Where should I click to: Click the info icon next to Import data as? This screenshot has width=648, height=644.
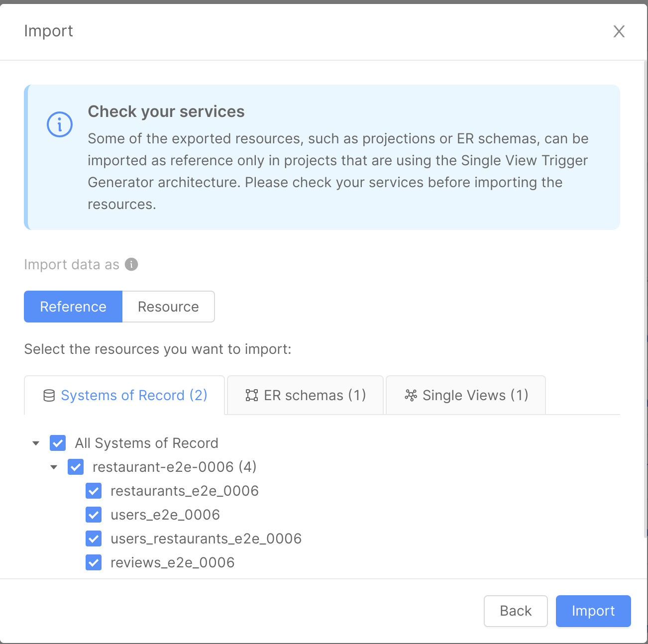coord(131,264)
